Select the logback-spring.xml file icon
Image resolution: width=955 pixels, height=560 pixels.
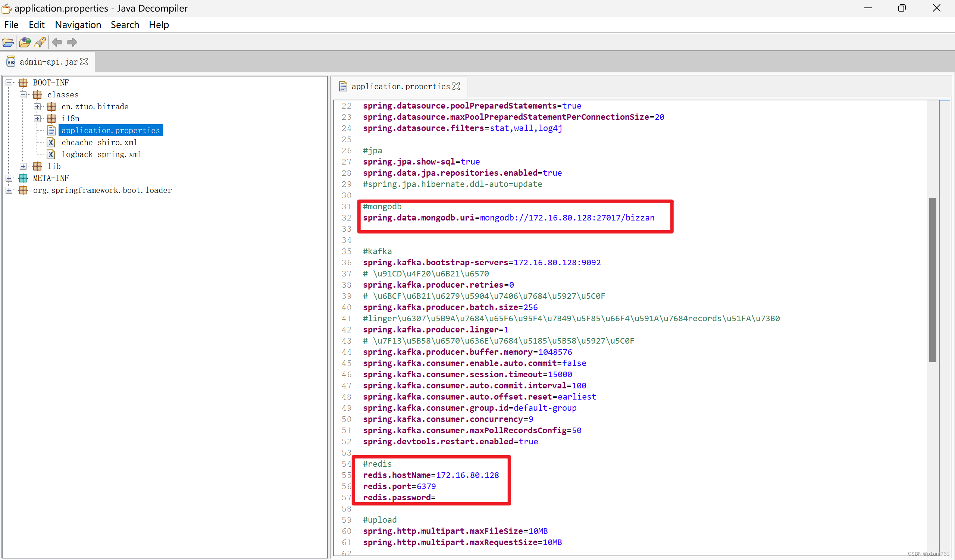[x=51, y=154]
